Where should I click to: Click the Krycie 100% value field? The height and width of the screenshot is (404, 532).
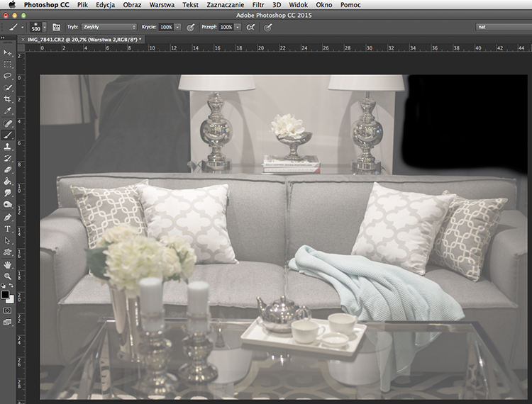pyautogui.click(x=166, y=27)
